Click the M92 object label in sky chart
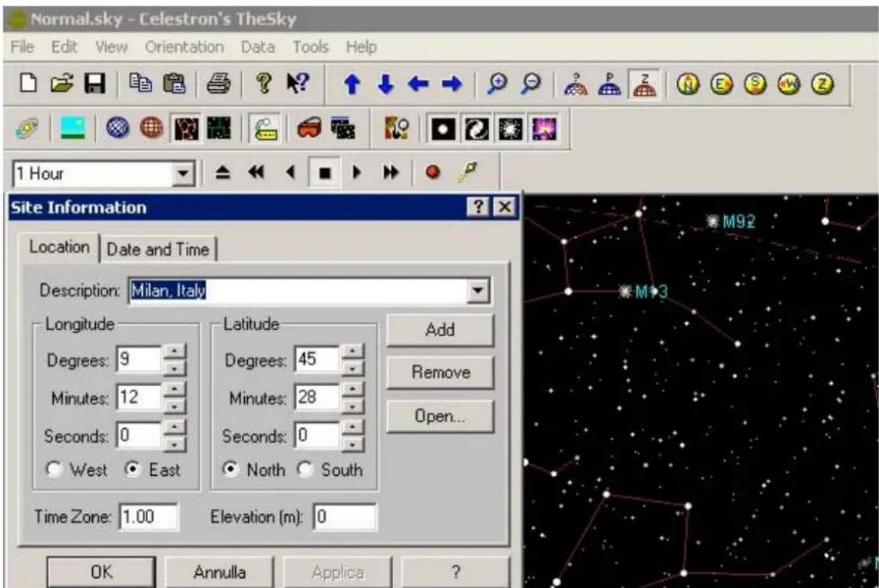 (739, 222)
